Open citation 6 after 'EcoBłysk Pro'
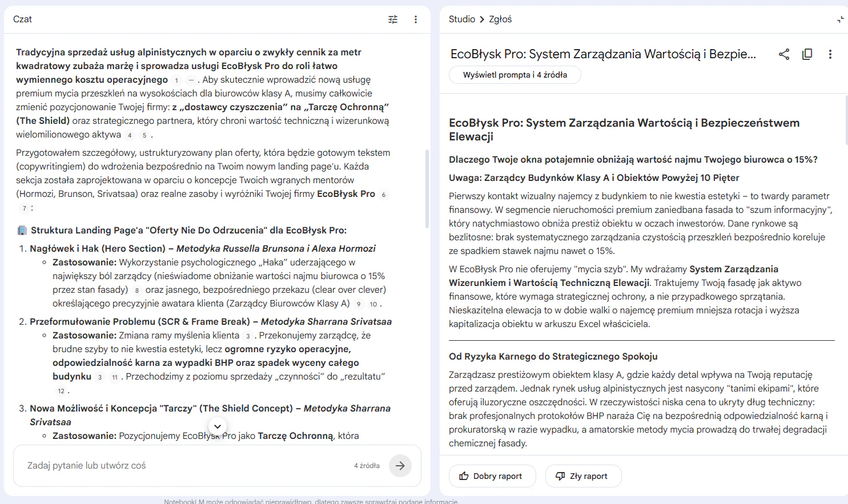848x504 pixels. point(384,195)
